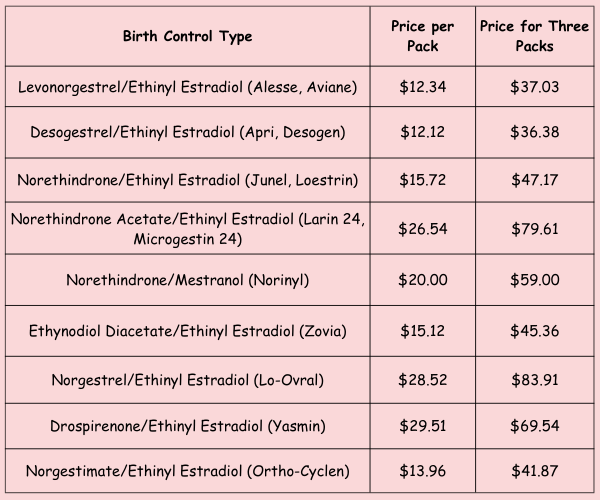Select the Norgestimate/Ethinyl Estradiol (Ortho-Cyclen) cell

(187, 471)
